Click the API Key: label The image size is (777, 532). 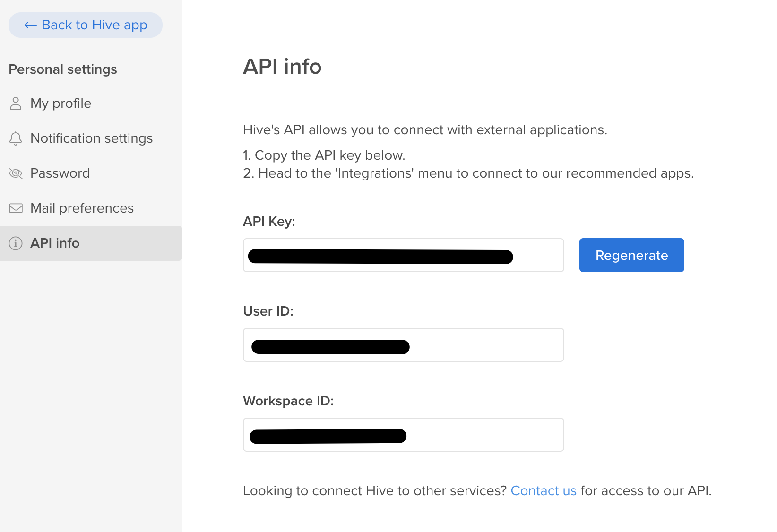[x=269, y=222]
